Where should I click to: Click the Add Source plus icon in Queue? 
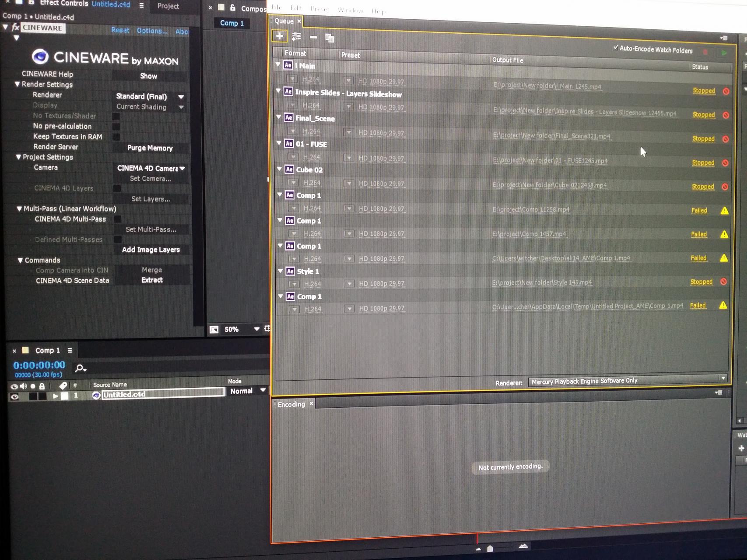[x=280, y=36]
